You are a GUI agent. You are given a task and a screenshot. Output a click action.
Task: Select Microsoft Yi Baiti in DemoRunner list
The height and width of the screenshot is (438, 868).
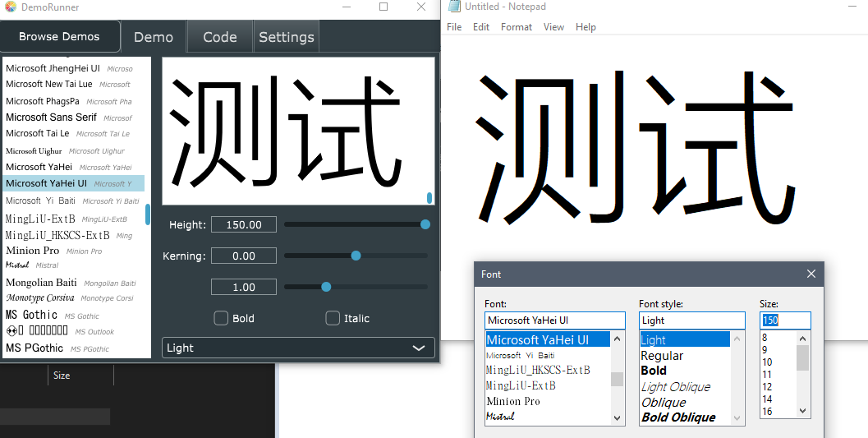coord(76,201)
